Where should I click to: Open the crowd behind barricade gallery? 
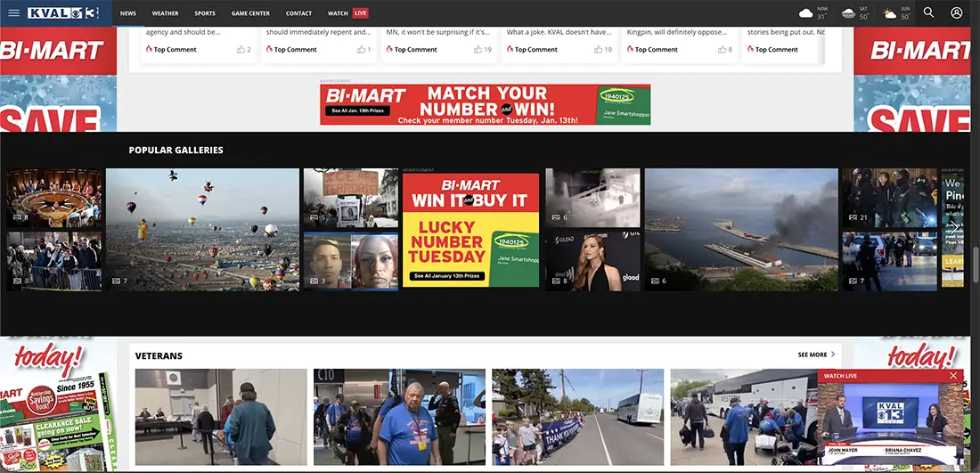click(53, 261)
